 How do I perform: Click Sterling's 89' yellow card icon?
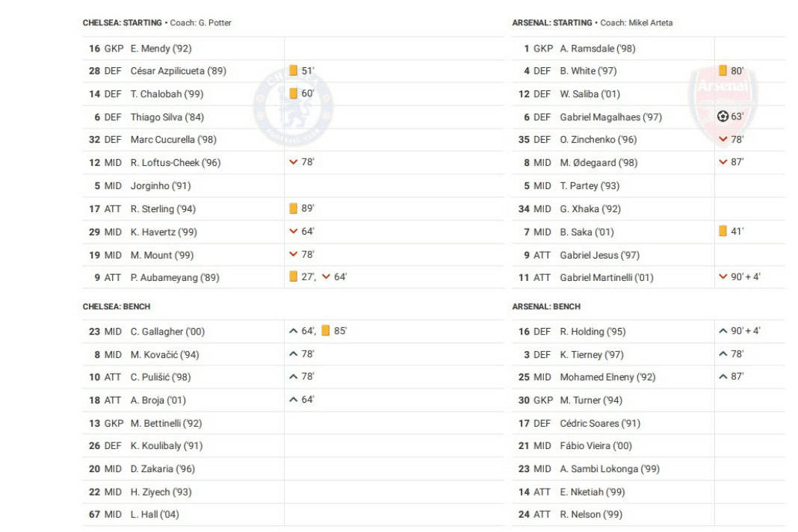pyautogui.click(x=294, y=208)
